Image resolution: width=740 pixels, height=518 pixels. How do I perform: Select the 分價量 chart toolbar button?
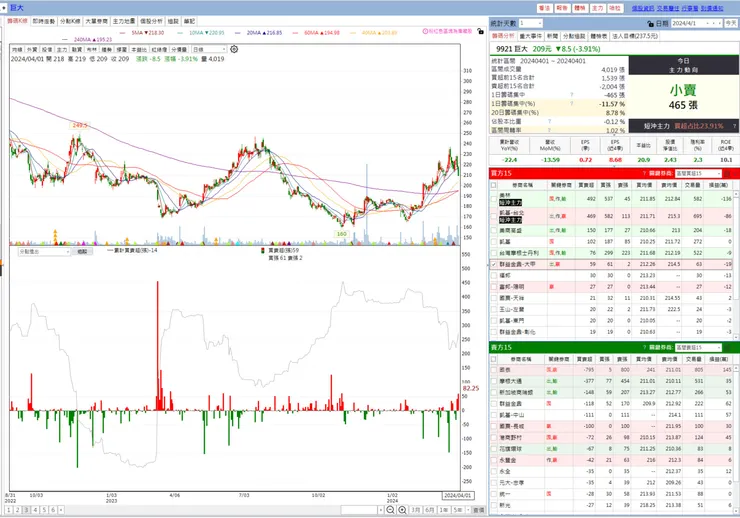coord(179,49)
